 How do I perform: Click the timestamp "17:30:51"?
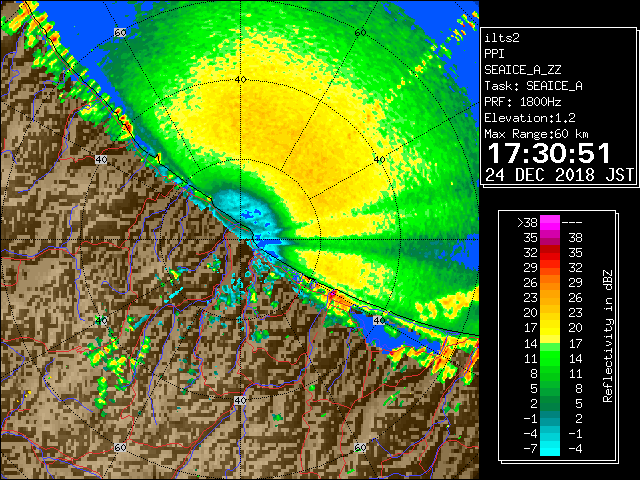click(549, 153)
